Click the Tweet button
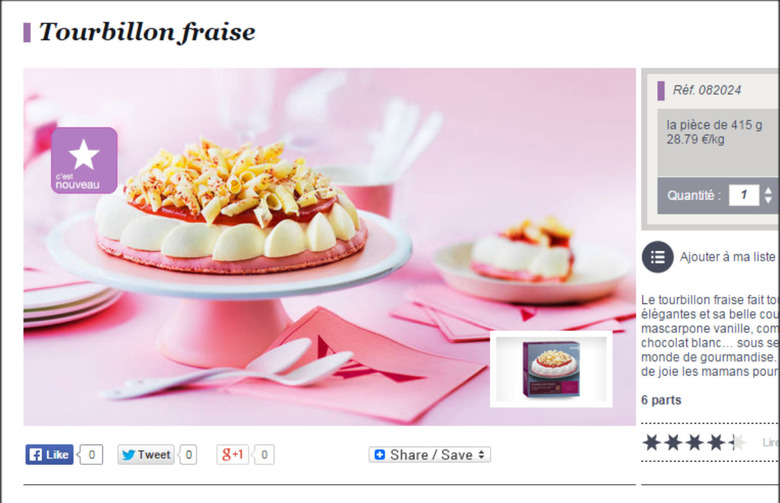This screenshot has width=780, height=503. [x=146, y=454]
